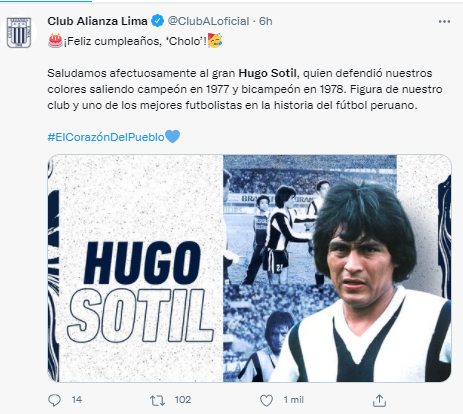Click the 14 replies count

pyautogui.click(x=77, y=400)
